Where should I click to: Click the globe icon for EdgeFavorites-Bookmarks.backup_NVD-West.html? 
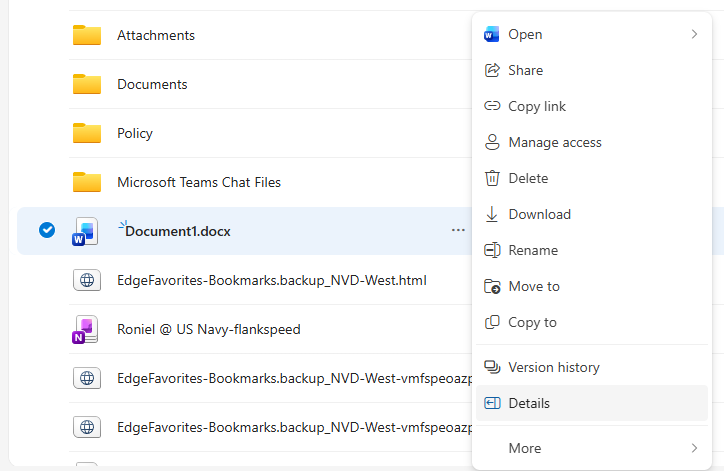pos(87,280)
